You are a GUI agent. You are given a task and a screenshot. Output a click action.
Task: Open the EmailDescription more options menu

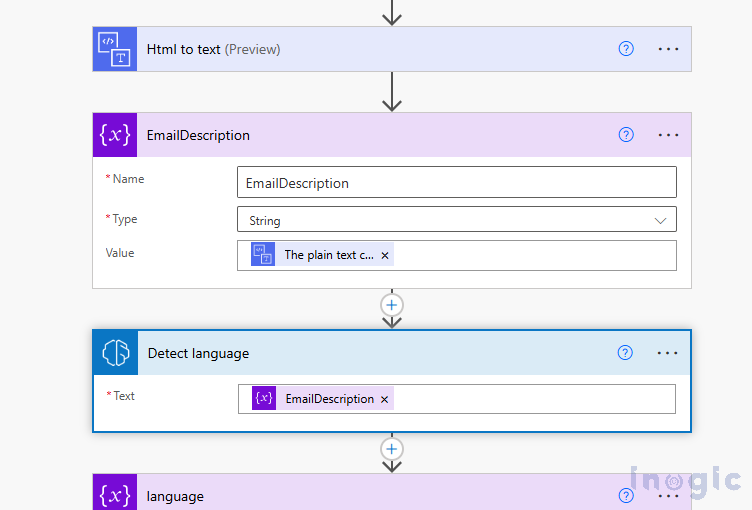[668, 135]
